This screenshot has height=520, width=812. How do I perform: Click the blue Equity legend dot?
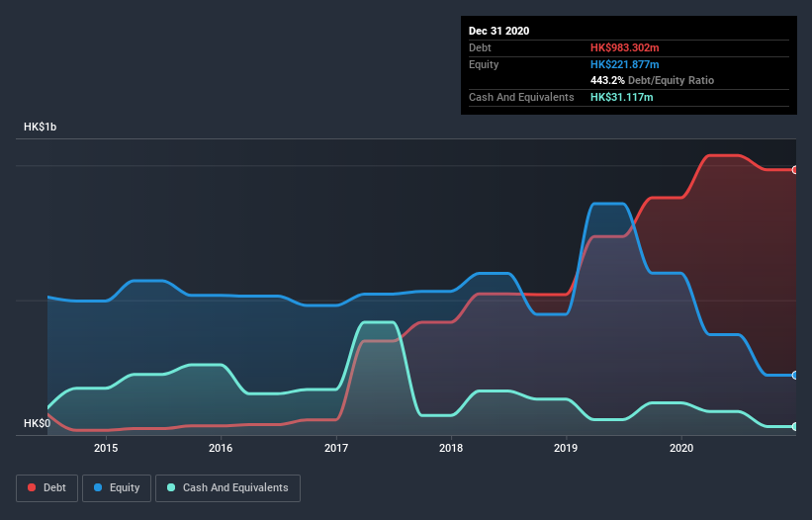pyautogui.click(x=98, y=487)
